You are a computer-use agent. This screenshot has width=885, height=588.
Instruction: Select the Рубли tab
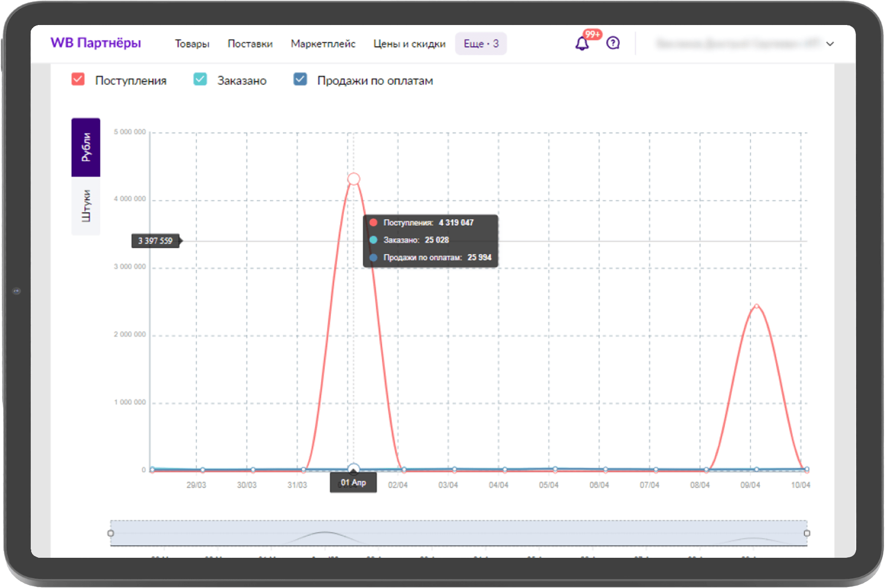(86, 147)
